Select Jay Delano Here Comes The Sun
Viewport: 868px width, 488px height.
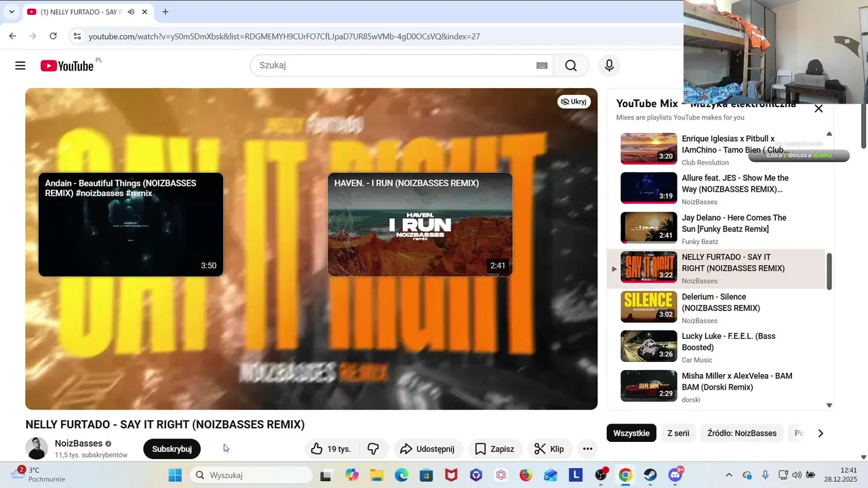(x=716, y=228)
